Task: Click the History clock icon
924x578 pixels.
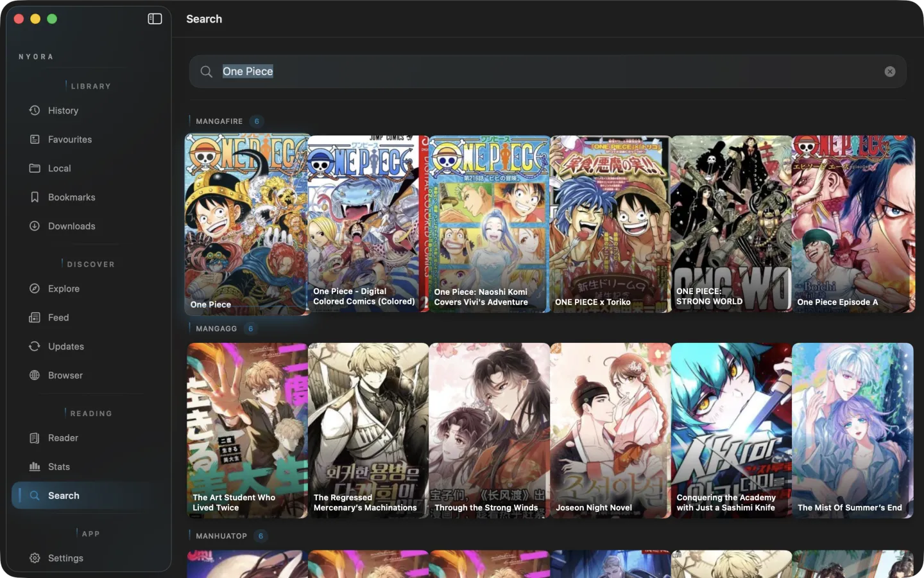Action: point(35,110)
